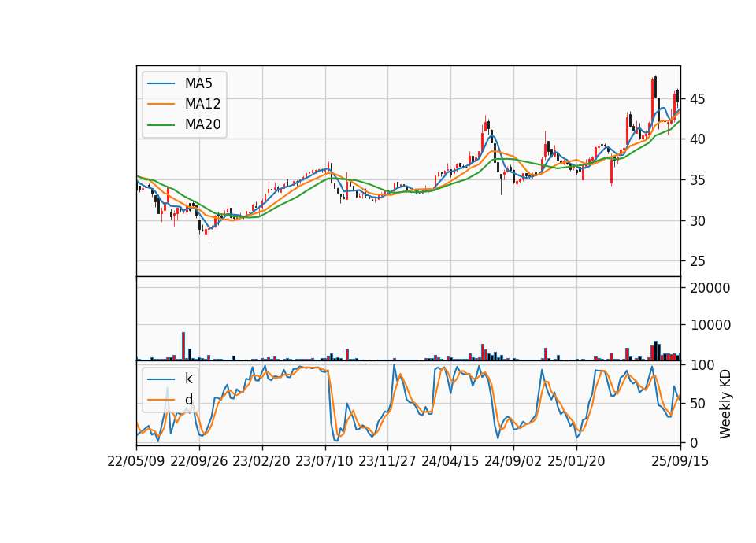Click the 25/09/15 date tick label
Viewport: 756px width, 543px height.
point(680,461)
